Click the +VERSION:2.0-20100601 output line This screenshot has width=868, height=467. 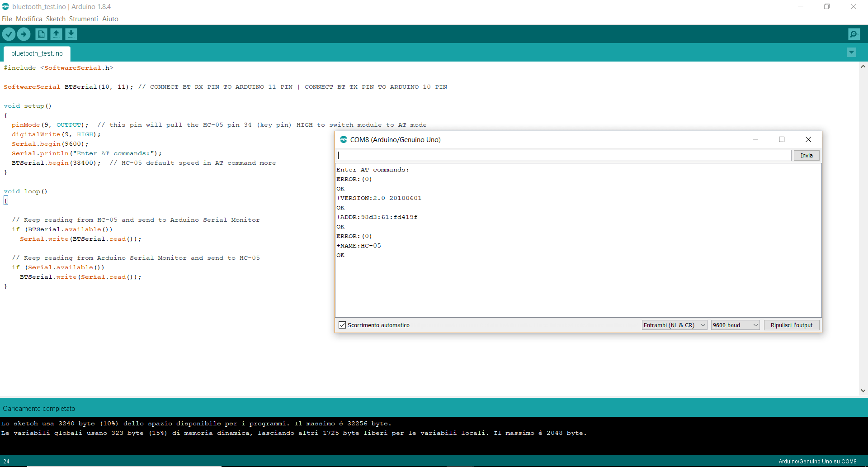379,198
